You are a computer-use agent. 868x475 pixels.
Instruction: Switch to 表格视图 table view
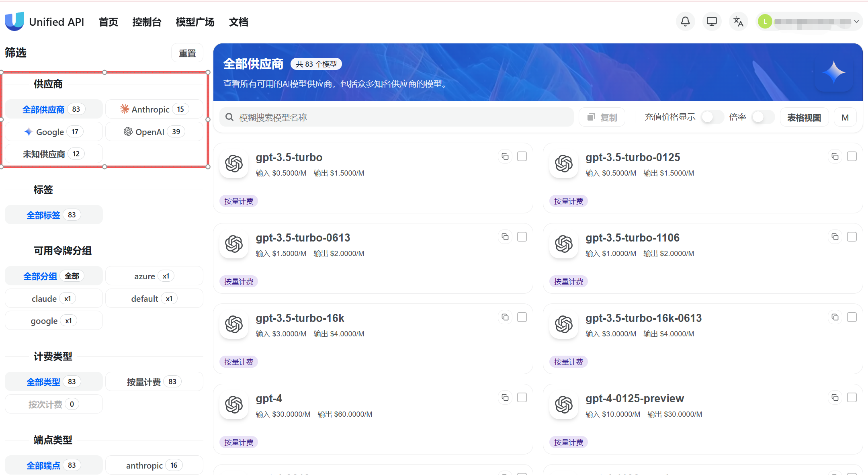pos(804,117)
